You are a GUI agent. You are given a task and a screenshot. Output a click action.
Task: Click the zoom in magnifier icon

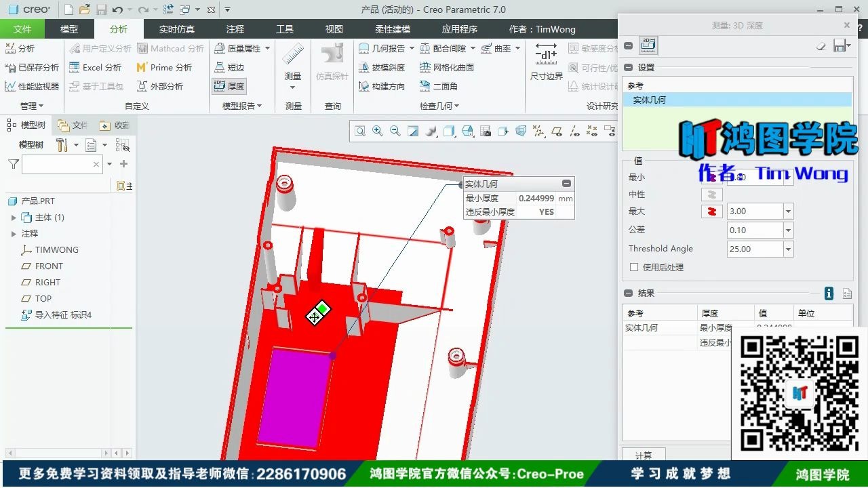point(378,131)
